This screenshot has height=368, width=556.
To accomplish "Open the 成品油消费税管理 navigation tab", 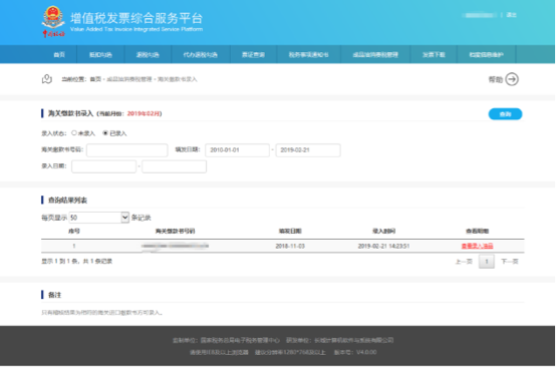I will click(375, 55).
